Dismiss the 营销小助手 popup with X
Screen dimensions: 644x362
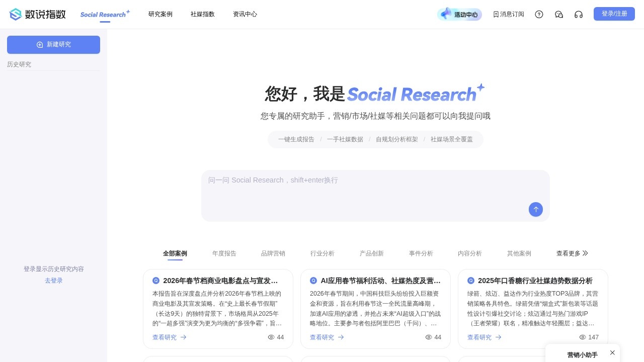(x=612, y=352)
